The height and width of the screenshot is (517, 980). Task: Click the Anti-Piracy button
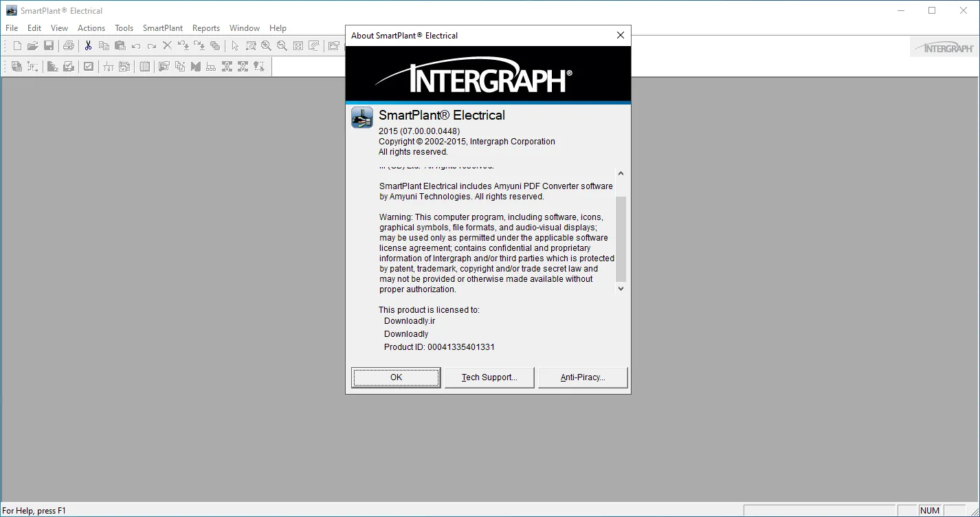click(583, 377)
